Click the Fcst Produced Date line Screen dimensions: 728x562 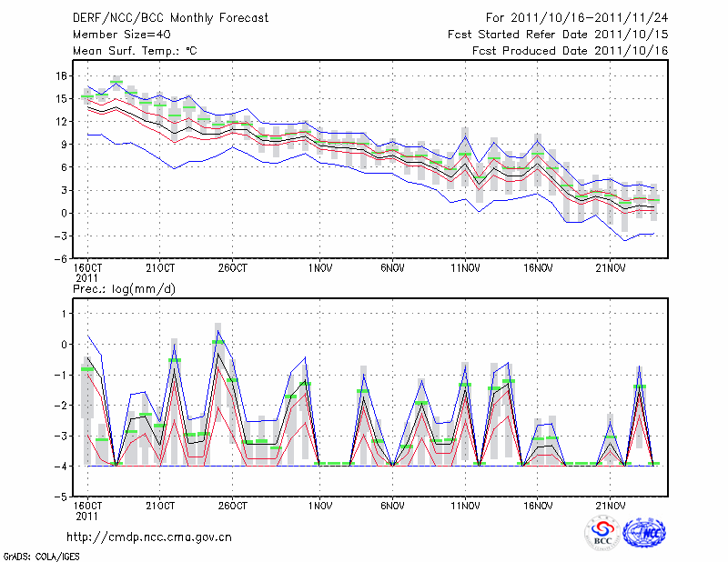[x=570, y=51]
